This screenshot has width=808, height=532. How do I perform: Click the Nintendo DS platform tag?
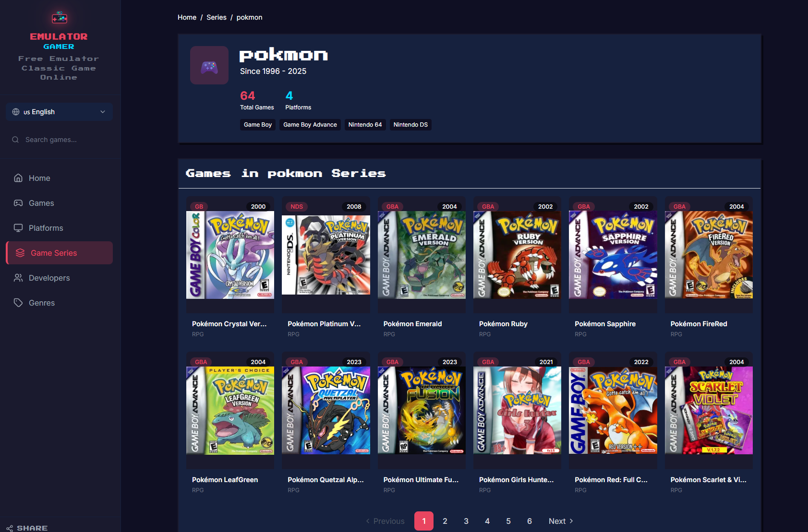[410, 125]
